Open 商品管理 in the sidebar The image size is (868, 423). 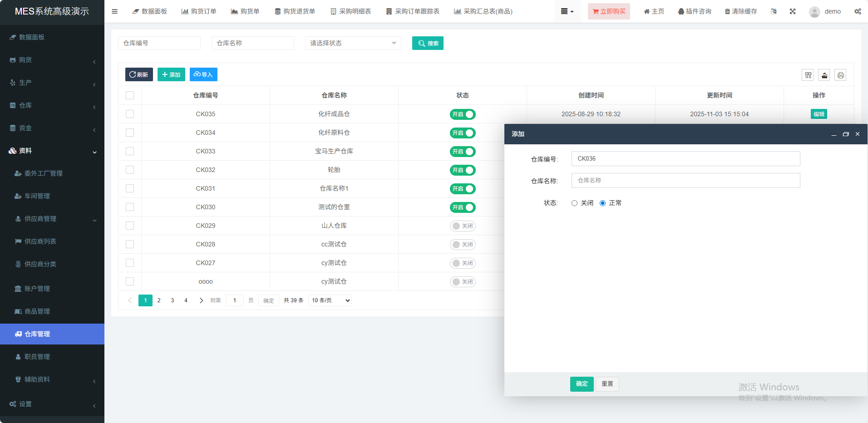37,311
